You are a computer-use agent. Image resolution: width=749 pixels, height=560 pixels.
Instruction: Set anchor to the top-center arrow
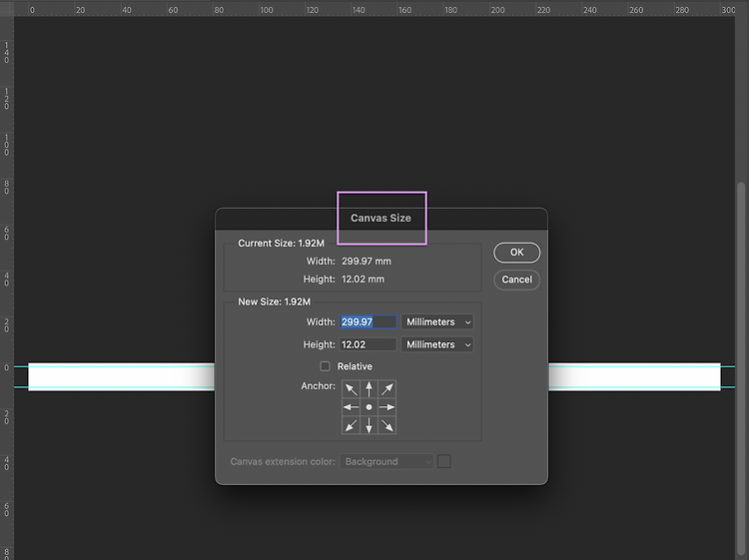(x=369, y=389)
